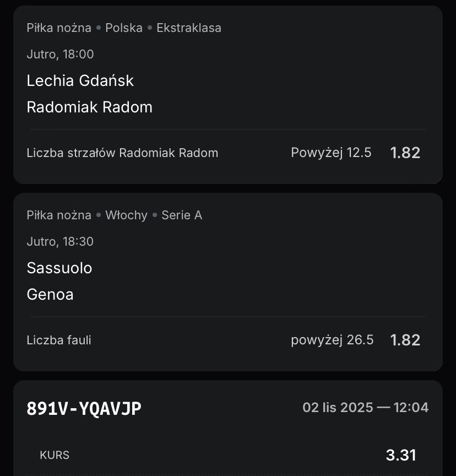Click the Jutro, 18:00 match time
Image resolution: width=456 pixels, height=476 pixels.
[60, 54]
